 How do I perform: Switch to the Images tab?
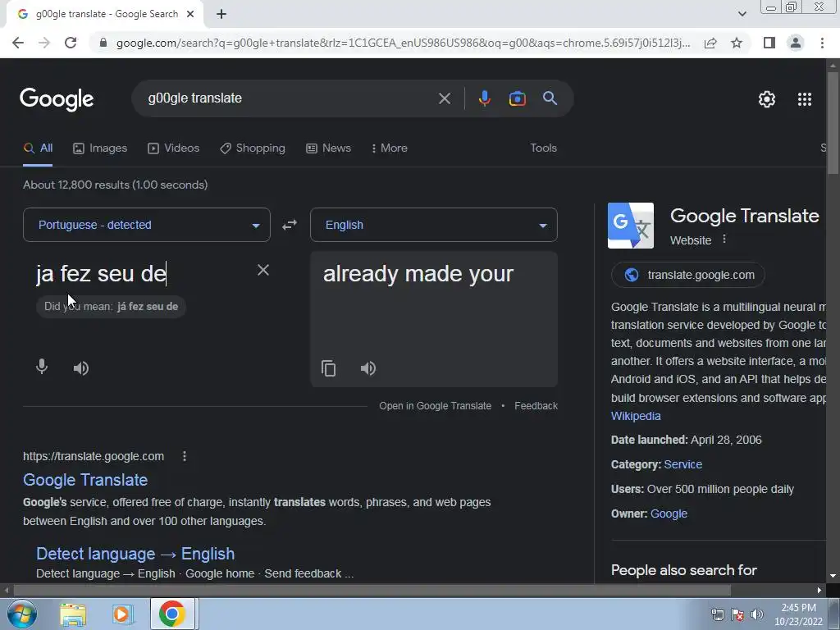100,148
